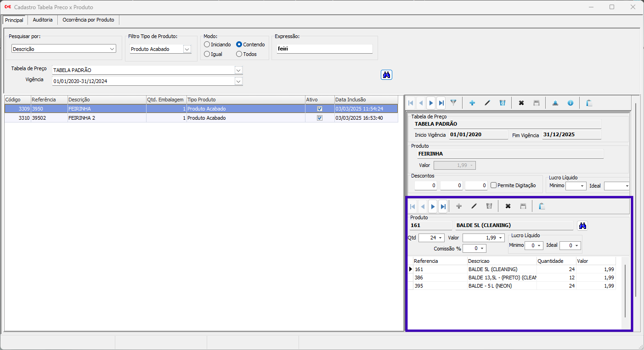
Task: Click the blue info circle icon
Action: pyautogui.click(x=571, y=103)
